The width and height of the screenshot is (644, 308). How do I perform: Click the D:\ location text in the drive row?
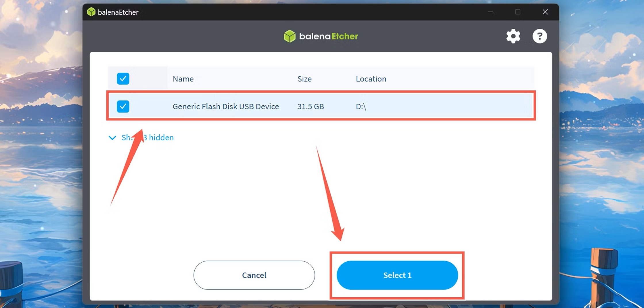pos(360,106)
